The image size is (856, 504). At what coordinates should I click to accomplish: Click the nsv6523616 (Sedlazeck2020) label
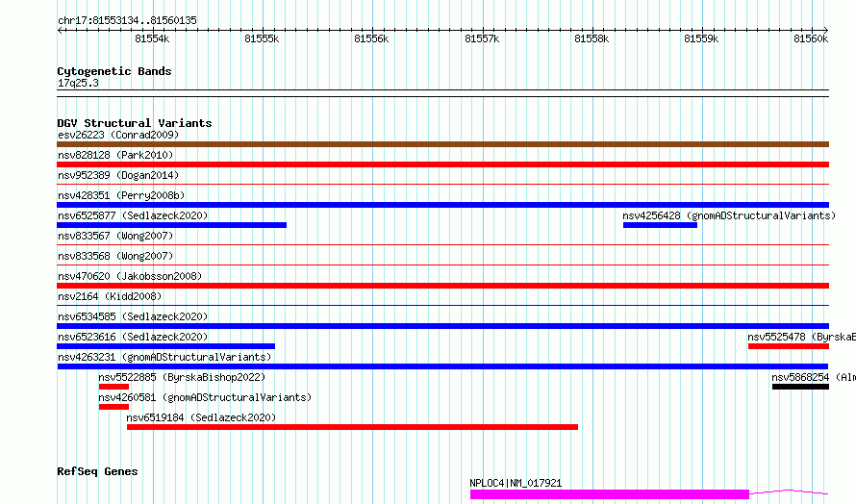tap(133, 337)
